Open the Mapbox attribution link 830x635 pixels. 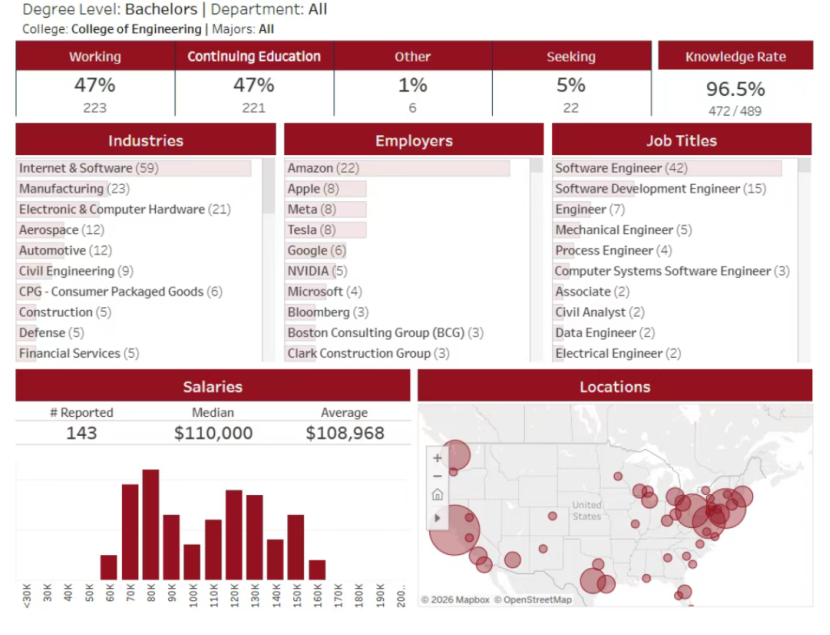click(x=458, y=600)
